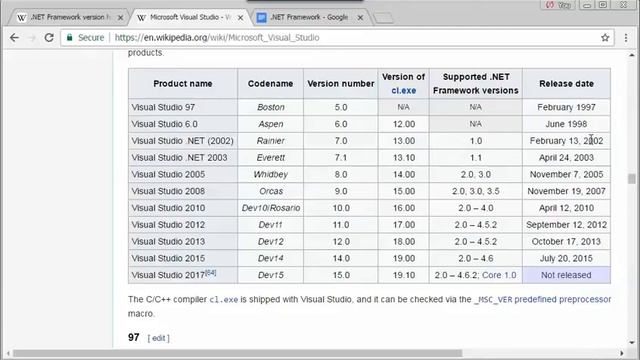
Task: Click Whidbey codename cell
Action: 270,174
